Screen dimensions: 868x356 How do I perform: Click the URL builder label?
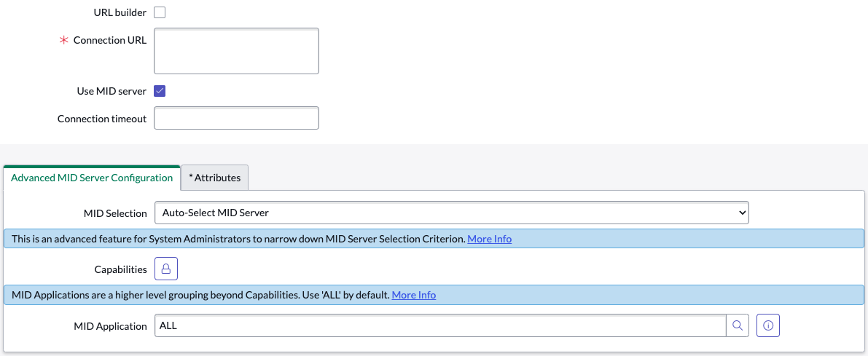120,12
